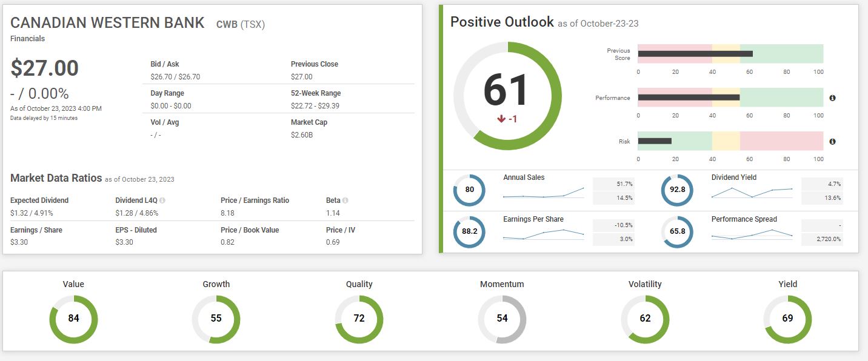
Task: Click the info icon beside the Performance bar
Action: click(x=832, y=98)
